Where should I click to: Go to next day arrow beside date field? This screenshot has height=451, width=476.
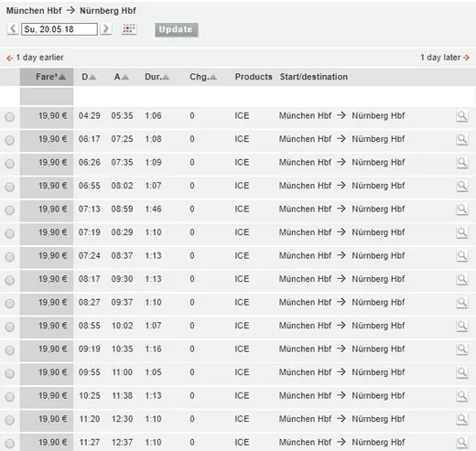click(x=106, y=29)
